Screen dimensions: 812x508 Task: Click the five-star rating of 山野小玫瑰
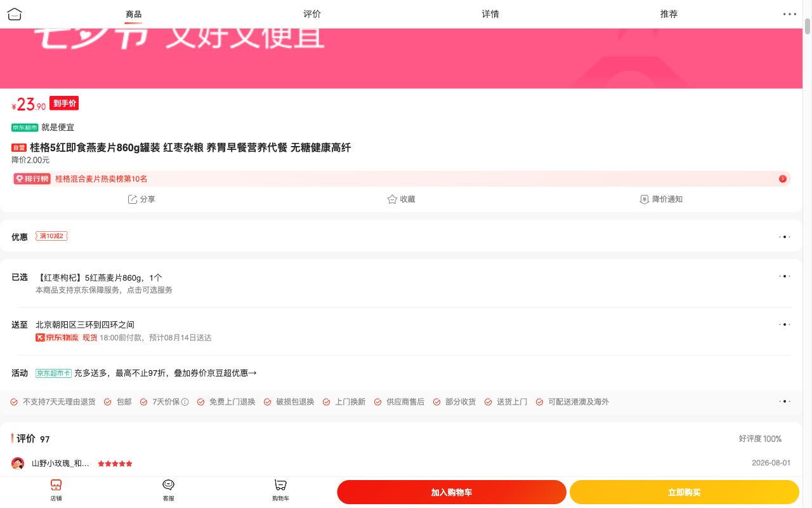coord(115,464)
